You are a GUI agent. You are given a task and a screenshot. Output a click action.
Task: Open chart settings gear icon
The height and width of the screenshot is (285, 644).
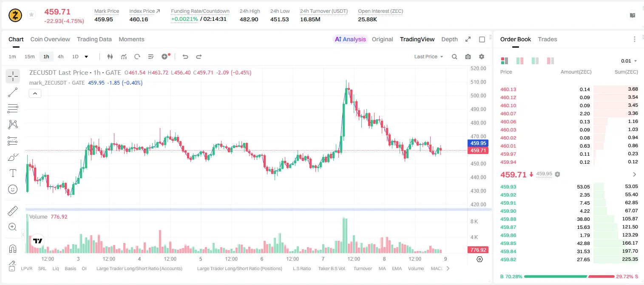[482, 57]
